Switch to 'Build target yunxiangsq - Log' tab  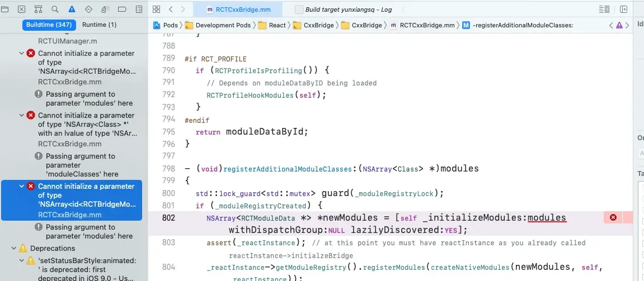pos(344,9)
